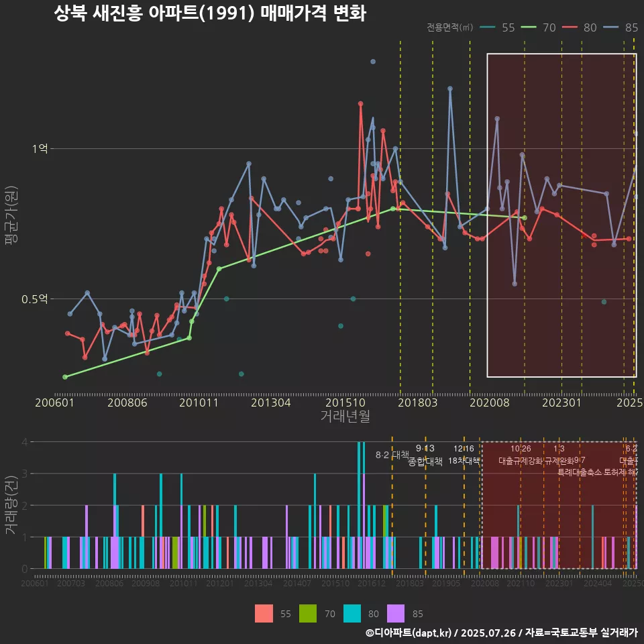Click the red 80 line's tallest peak point

pos(361,103)
